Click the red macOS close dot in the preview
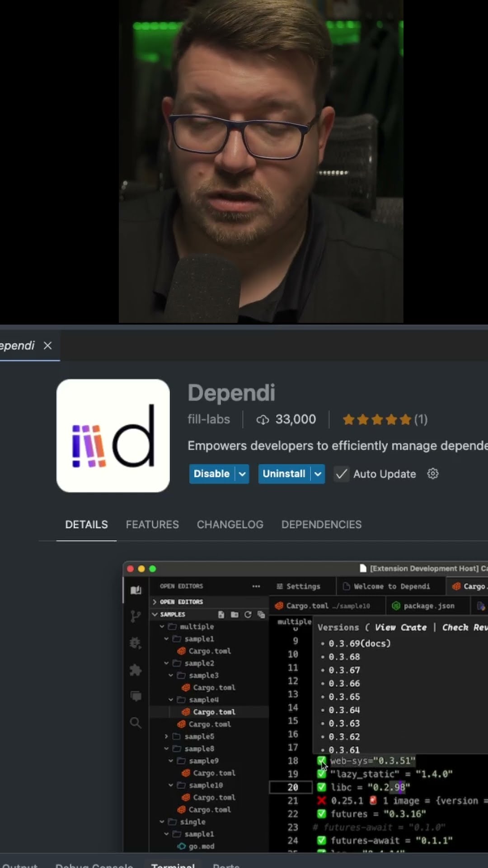This screenshot has width=488, height=868. pos(131,569)
